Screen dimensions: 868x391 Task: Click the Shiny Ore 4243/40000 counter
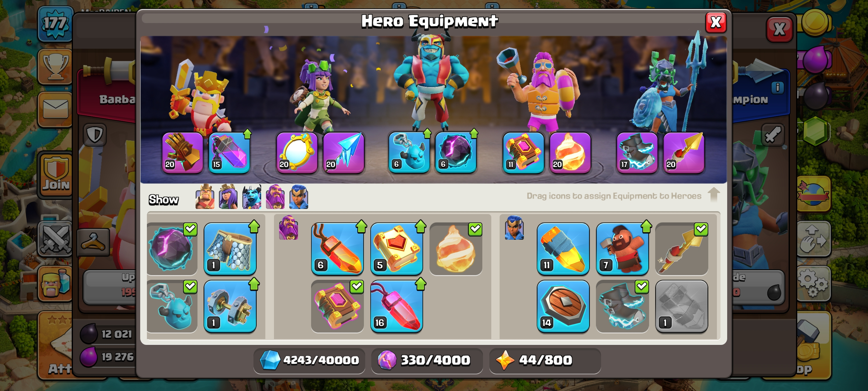[309, 360]
